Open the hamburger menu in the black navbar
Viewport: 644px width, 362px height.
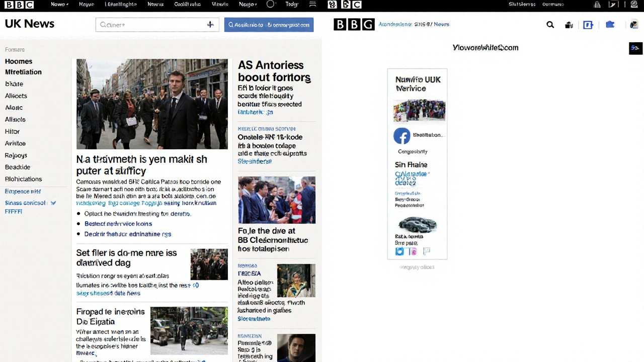[312, 4]
